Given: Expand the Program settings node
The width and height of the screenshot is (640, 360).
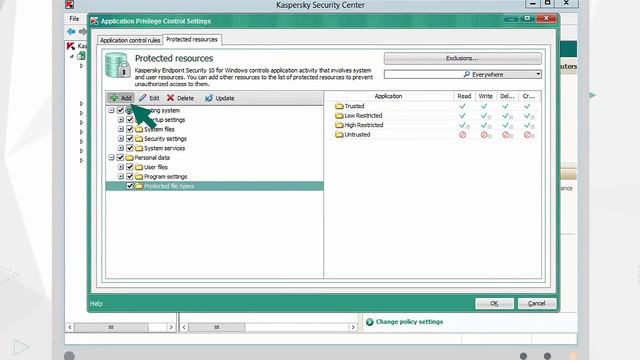Looking at the screenshot, I should [x=121, y=177].
